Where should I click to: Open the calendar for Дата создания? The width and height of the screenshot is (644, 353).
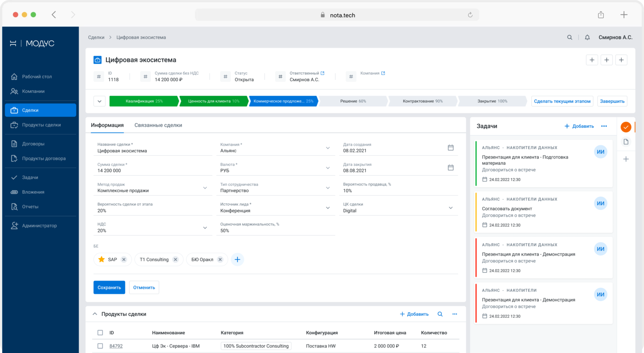451,148
